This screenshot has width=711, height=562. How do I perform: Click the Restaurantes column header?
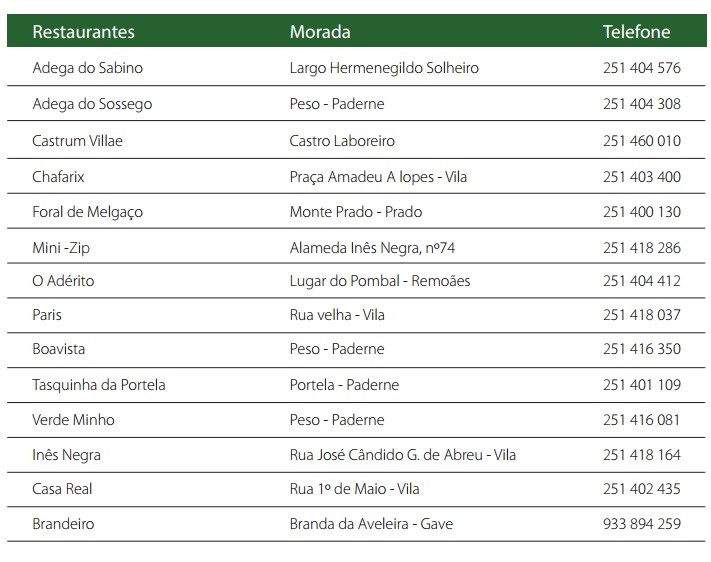click(83, 32)
